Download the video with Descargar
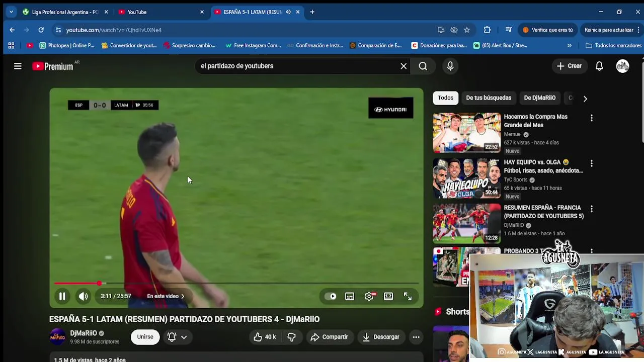The image size is (644, 362). [x=380, y=337]
